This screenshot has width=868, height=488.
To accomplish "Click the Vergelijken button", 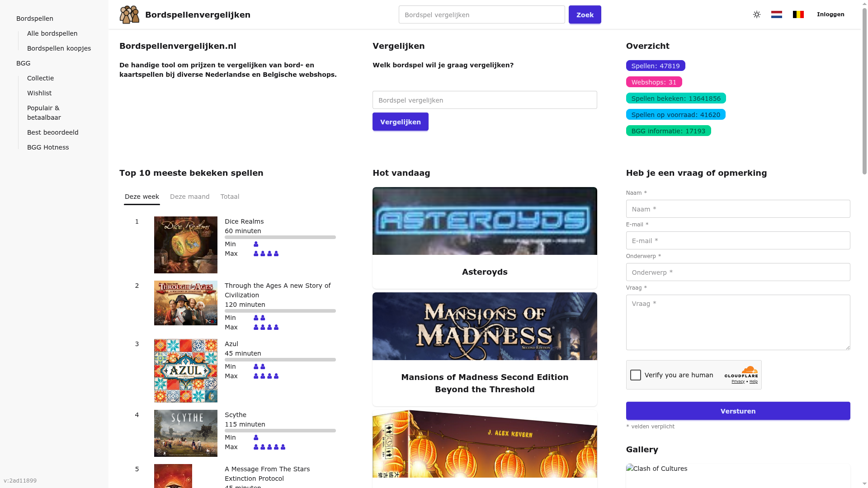I will pyautogui.click(x=401, y=122).
